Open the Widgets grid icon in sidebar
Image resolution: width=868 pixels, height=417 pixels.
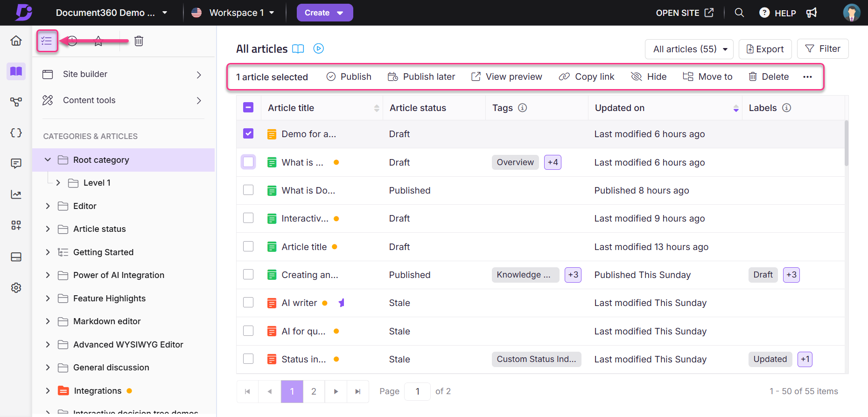(16, 225)
